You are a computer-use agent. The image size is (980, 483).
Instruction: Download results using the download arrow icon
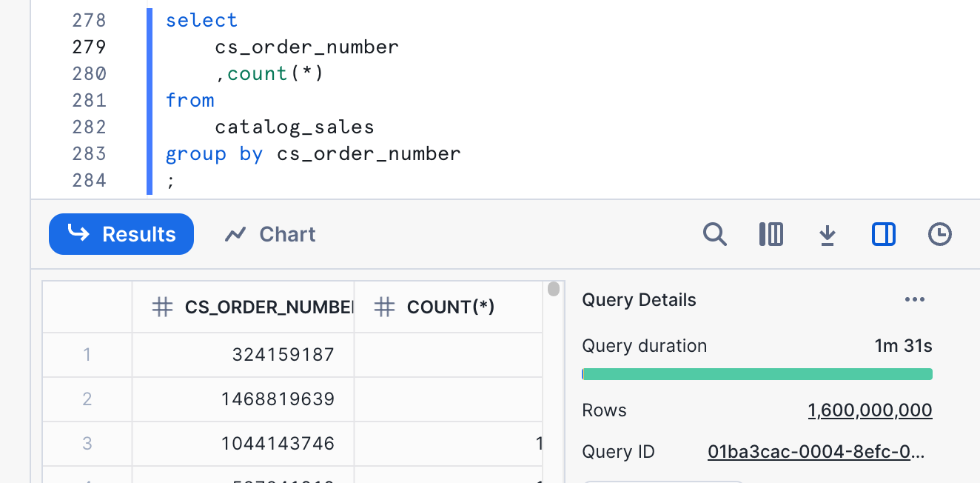pyautogui.click(x=827, y=235)
